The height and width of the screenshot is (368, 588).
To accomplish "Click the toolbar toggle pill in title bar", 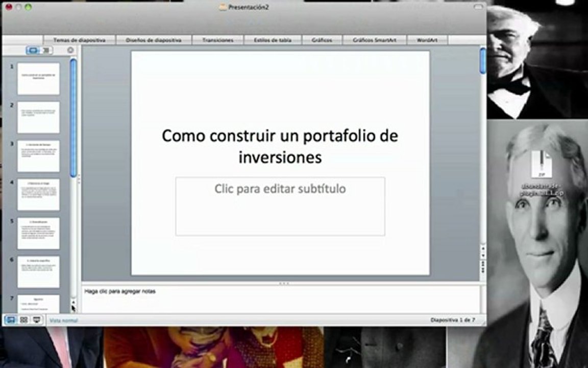I will pyautogui.click(x=478, y=7).
